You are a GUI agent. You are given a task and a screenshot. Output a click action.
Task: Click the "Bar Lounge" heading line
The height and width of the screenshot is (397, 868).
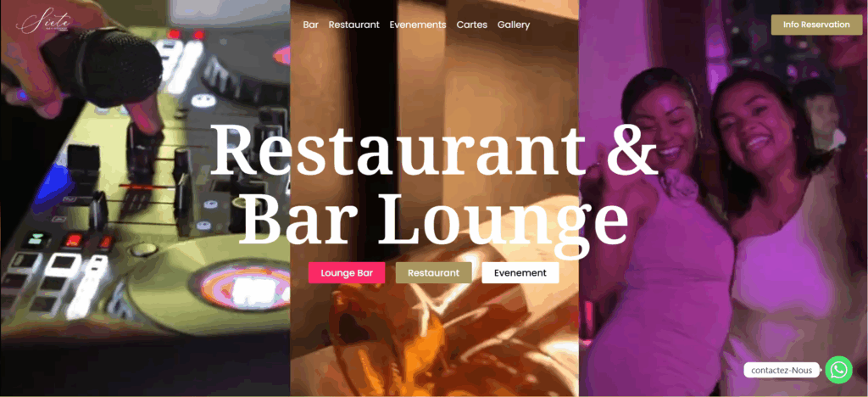click(433, 217)
